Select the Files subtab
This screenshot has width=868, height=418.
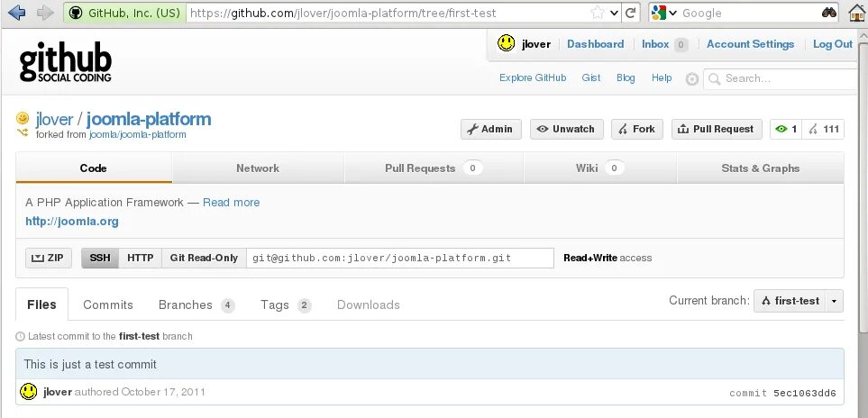pyautogui.click(x=42, y=304)
